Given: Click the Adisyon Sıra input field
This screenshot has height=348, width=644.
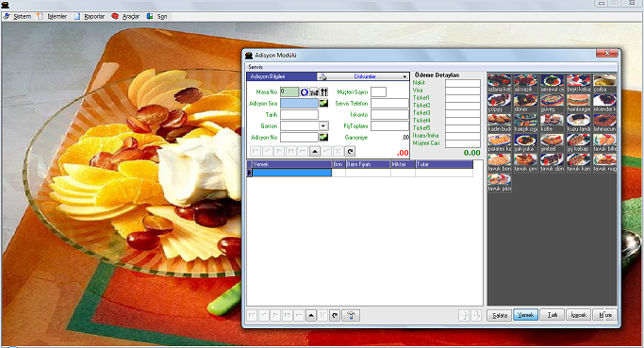Looking at the screenshot, I should tap(300, 103).
